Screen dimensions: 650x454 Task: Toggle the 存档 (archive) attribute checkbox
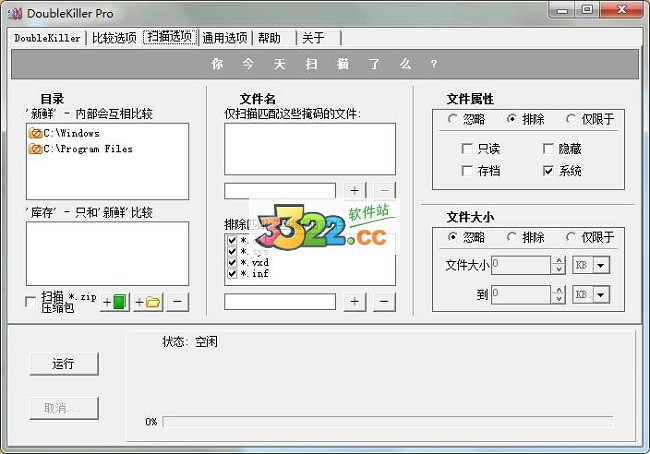click(467, 170)
